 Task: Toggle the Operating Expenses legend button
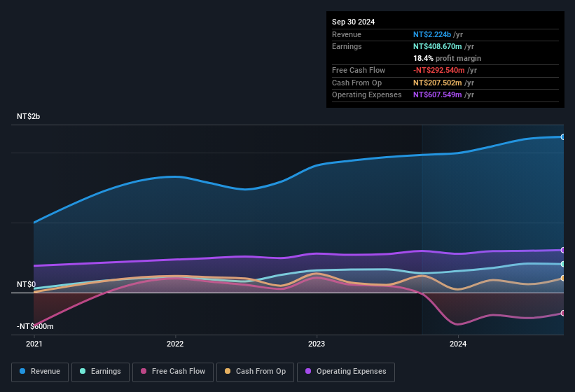(x=346, y=372)
